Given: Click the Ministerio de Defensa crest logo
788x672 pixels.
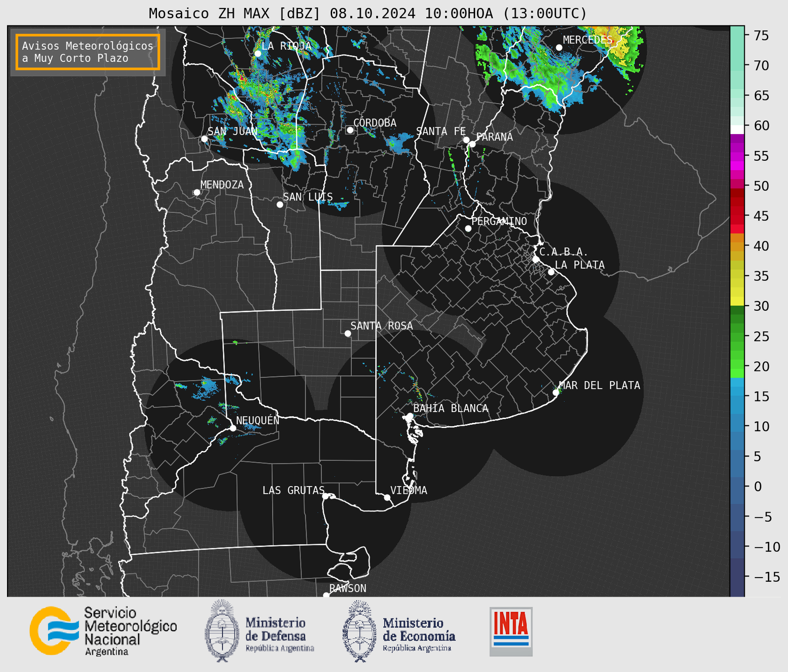Looking at the screenshot, I should 222,631.
